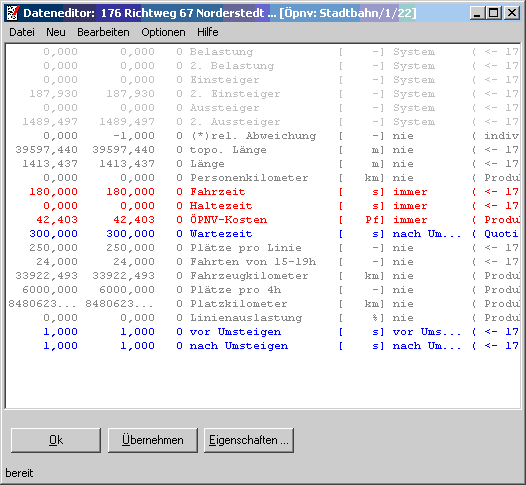The height and width of the screenshot is (485, 526).
Task: Select the (*)rel. Abweichung row
Action: pyautogui.click(x=263, y=136)
